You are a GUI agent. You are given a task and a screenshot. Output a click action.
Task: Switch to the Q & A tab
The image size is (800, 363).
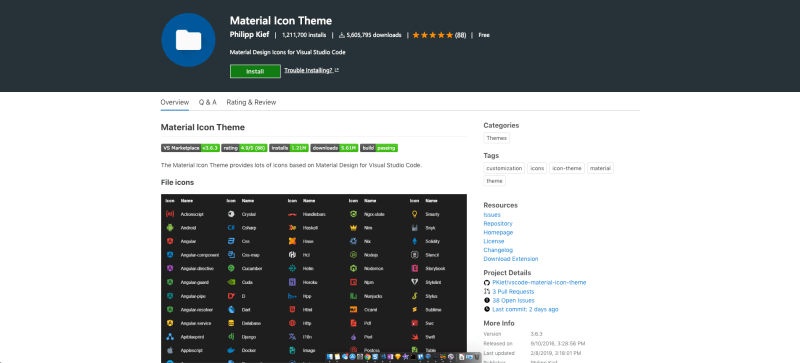pos(208,102)
